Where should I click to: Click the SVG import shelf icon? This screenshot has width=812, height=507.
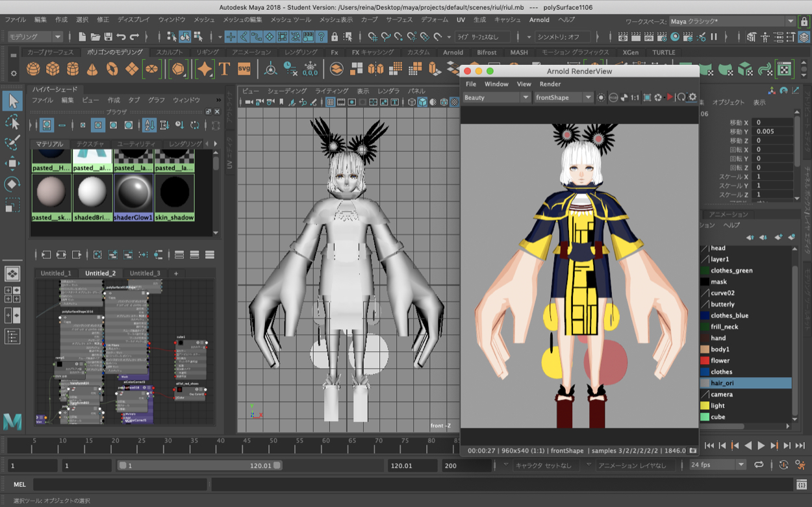coord(244,69)
